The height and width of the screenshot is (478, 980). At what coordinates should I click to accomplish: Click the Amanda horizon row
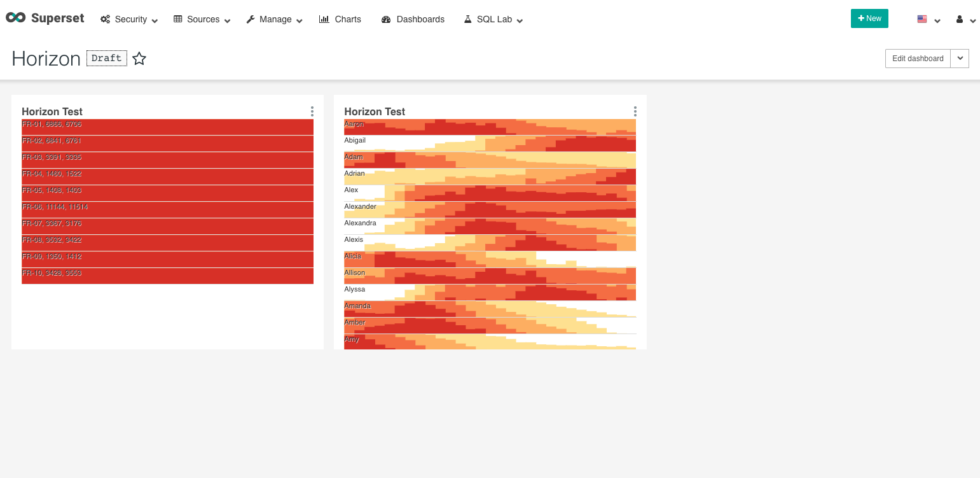pyautogui.click(x=490, y=309)
